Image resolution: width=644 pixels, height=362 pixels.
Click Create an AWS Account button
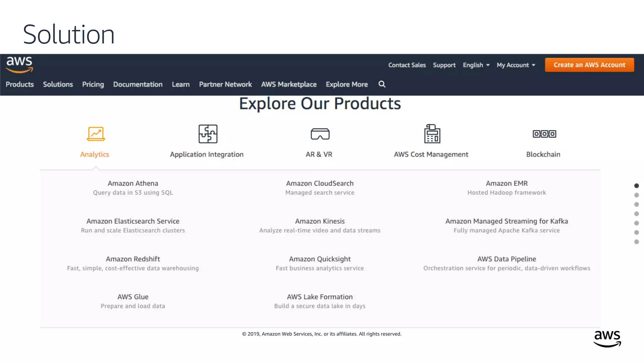589,65
